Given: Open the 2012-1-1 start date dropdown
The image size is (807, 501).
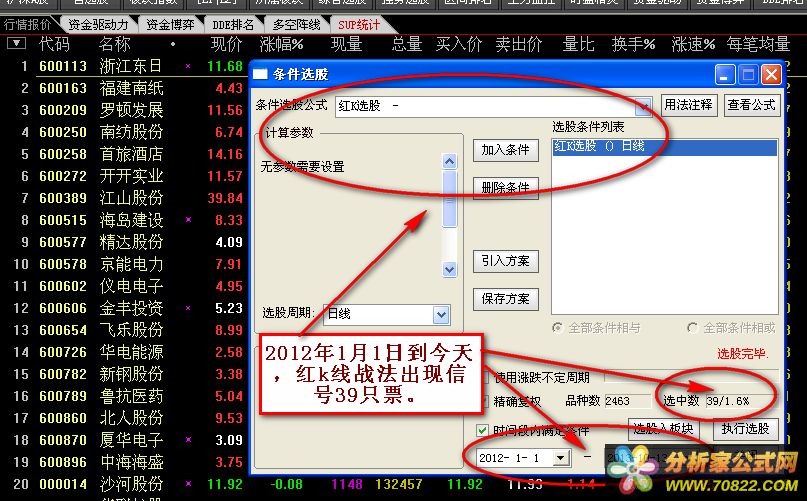Looking at the screenshot, I should point(561,457).
